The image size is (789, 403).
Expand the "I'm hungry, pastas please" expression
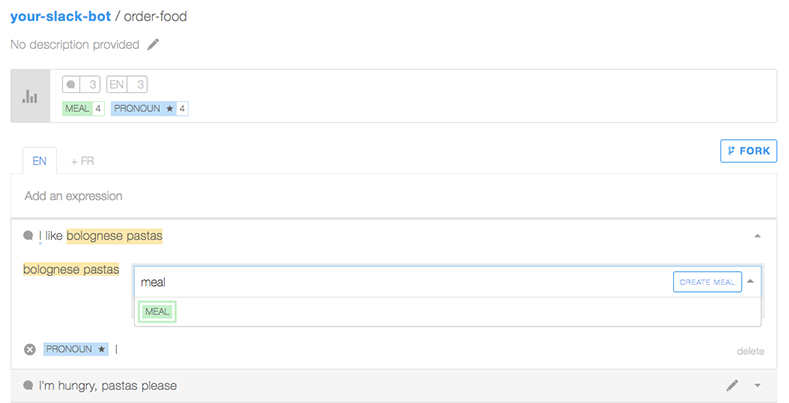(757, 386)
